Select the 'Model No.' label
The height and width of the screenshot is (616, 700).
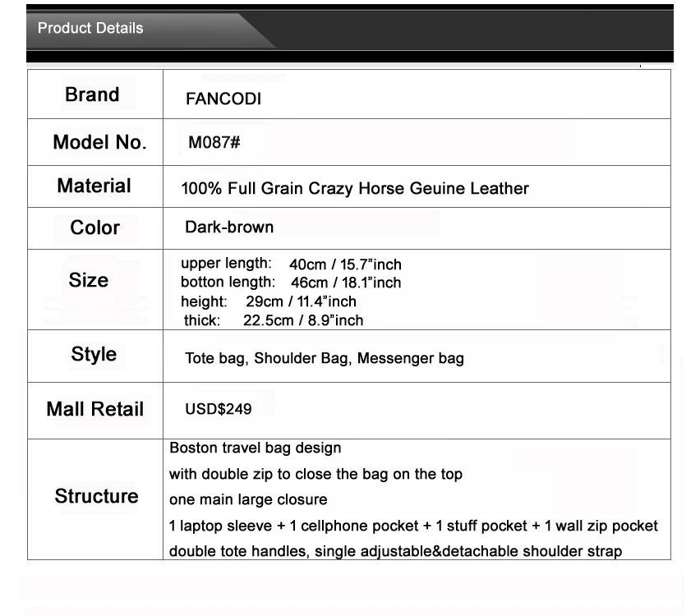tap(99, 142)
